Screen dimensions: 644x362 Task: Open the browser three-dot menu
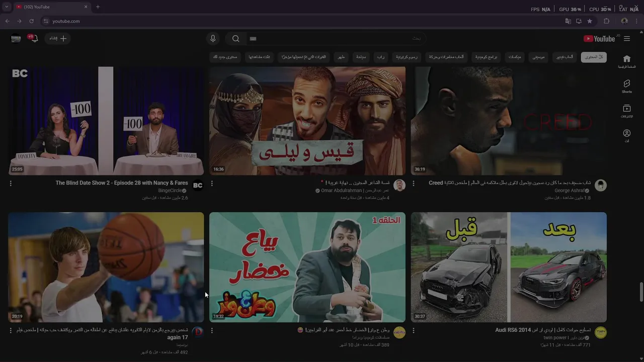pyautogui.click(x=637, y=21)
